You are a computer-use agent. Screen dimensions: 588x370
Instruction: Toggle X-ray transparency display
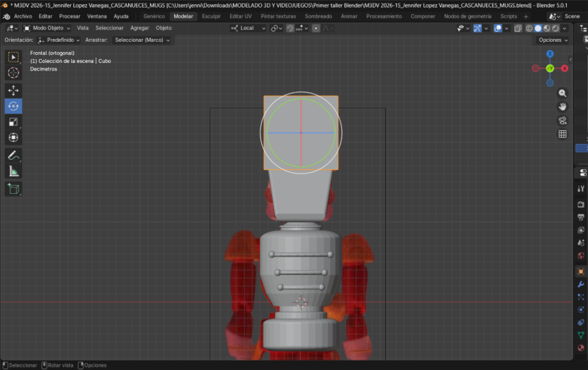click(x=519, y=28)
